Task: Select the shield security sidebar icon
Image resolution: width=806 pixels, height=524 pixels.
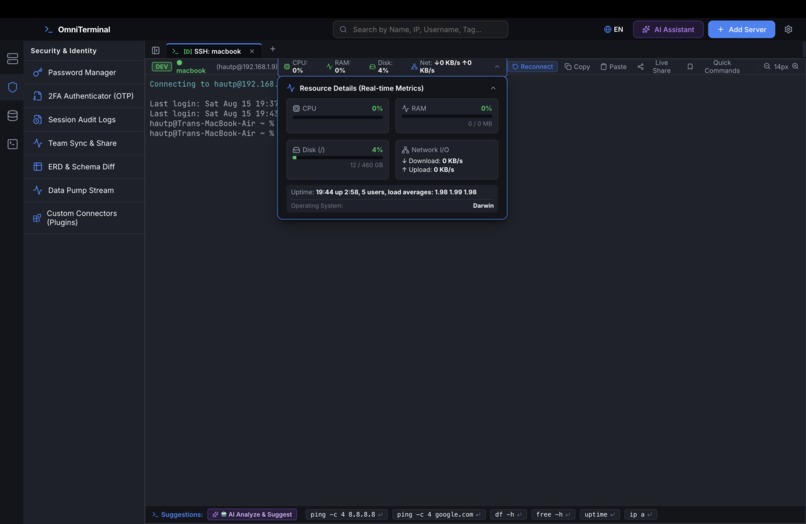Action: coord(12,87)
